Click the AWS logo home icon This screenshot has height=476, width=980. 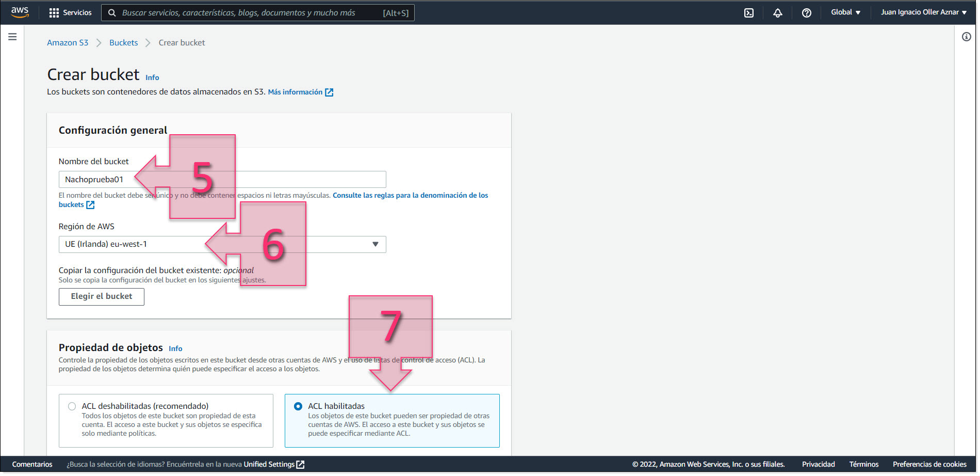coord(20,12)
